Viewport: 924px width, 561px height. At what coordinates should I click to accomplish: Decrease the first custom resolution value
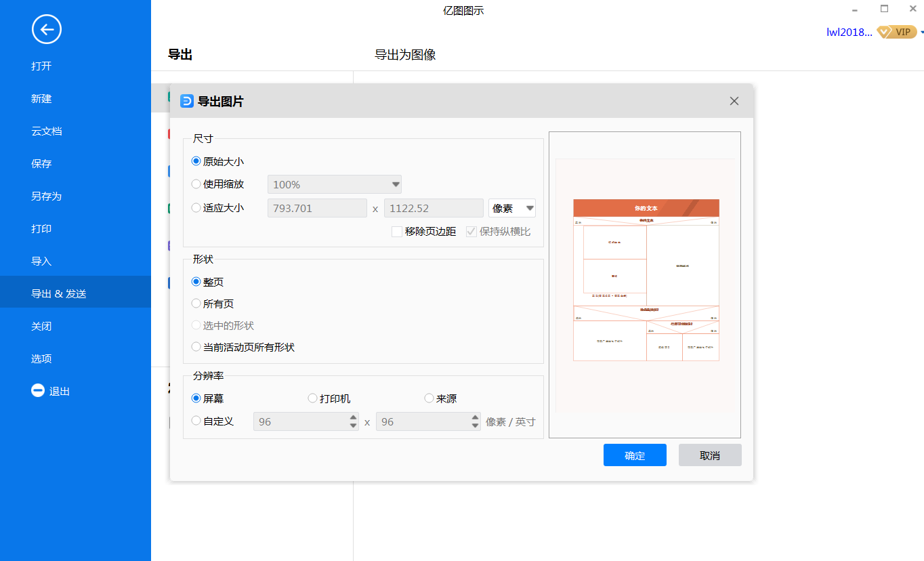pos(353,426)
